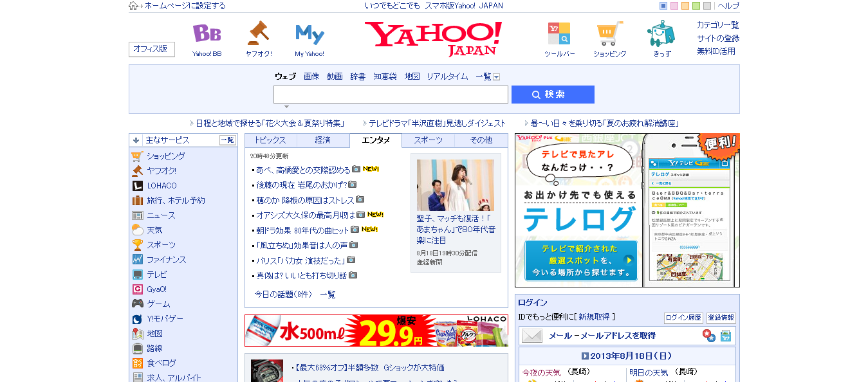Screen dimensions: 868x382
Task: Open the ヤフオク! gavel icon
Action: coord(258,33)
